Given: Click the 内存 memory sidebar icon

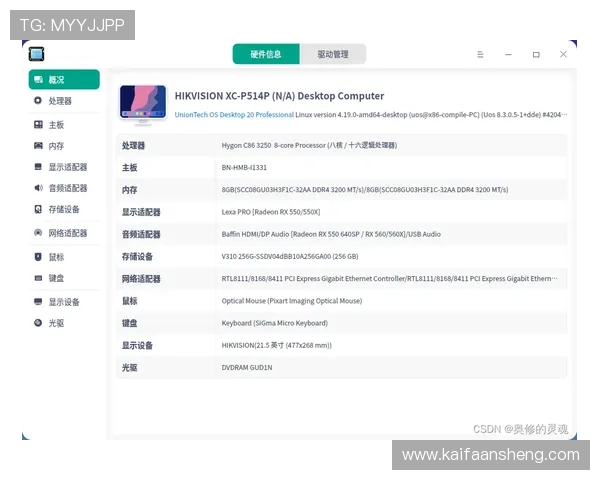Looking at the screenshot, I should tap(38, 146).
